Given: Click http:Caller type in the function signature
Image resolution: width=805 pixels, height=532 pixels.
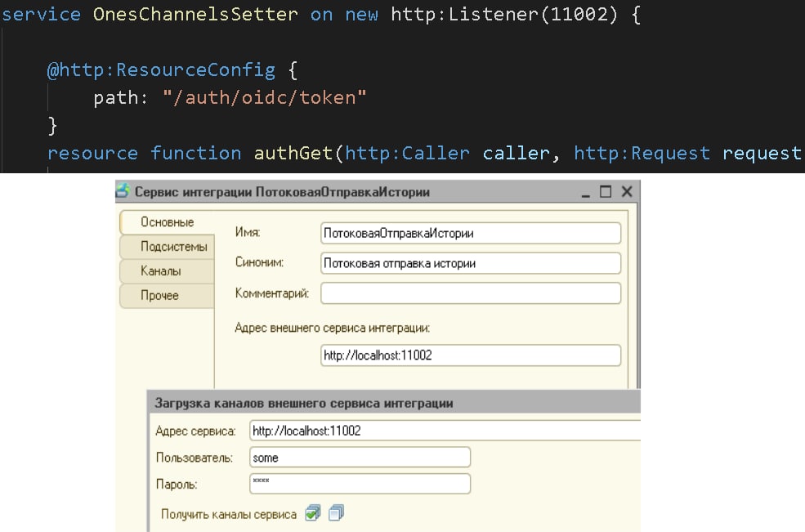Looking at the screenshot, I should tap(407, 153).
